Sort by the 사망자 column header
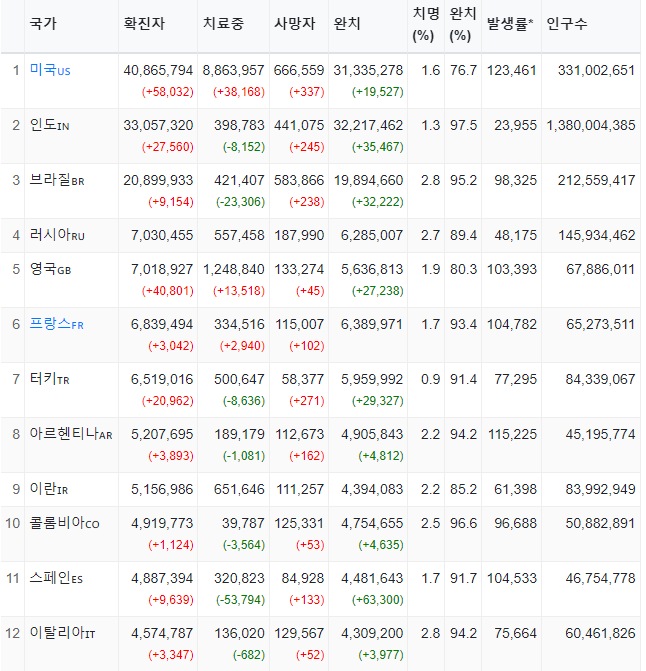The width and height of the screenshot is (646, 671). (x=294, y=24)
